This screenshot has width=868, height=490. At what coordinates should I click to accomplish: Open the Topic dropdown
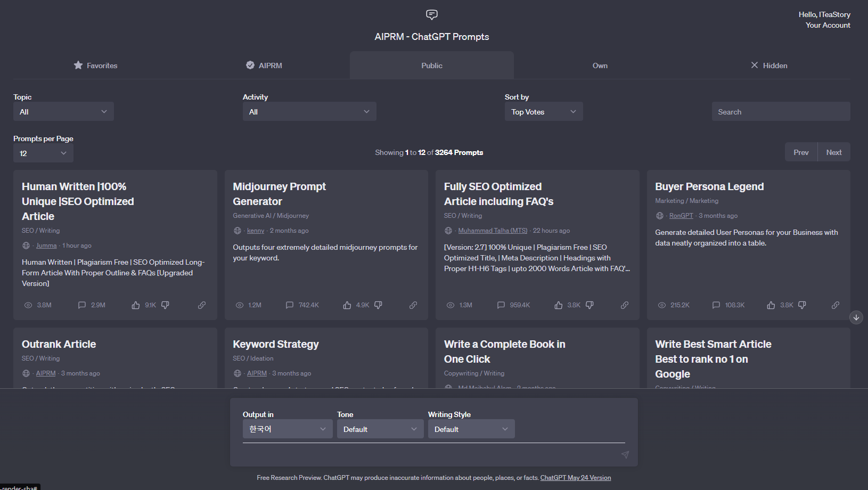point(63,111)
